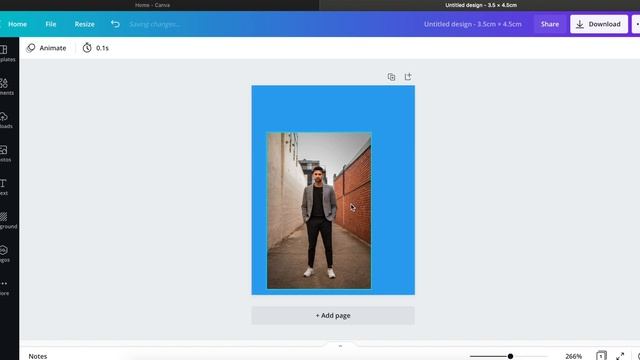The height and width of the screenshot is (360, 640).
Task: Open the Templates sidebar panel
Action: [x=6, y=53]
